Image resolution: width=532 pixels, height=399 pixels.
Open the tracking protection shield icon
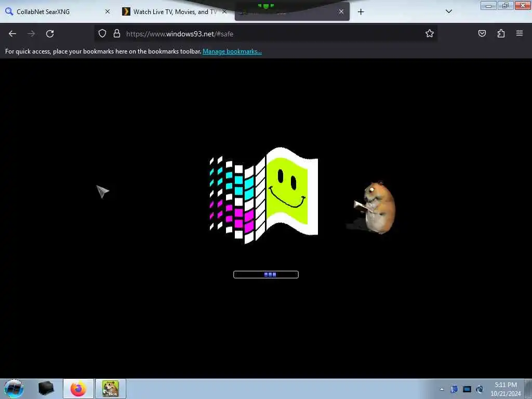pos(102,33)
